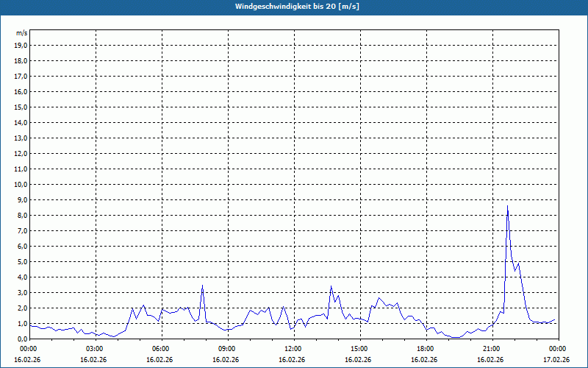Click the wind peak just before 14:00

(x=331, y=286)
